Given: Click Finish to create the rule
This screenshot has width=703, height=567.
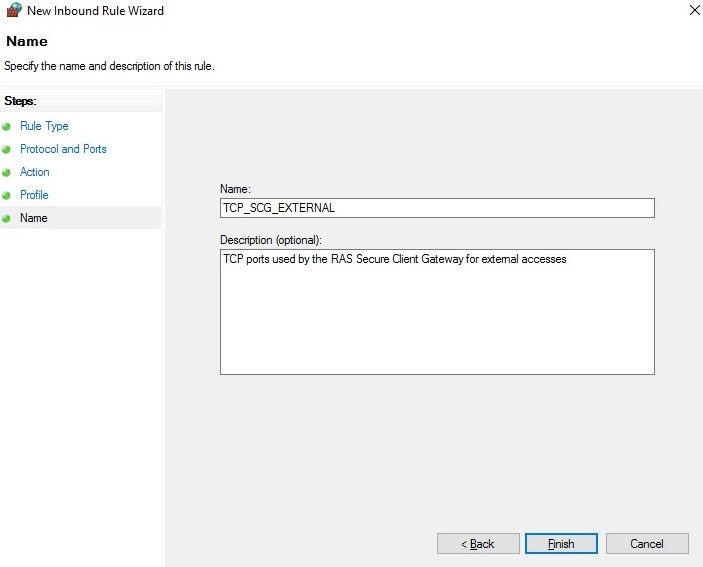Looking at the screenshot, I should click(x=561, y=544).
